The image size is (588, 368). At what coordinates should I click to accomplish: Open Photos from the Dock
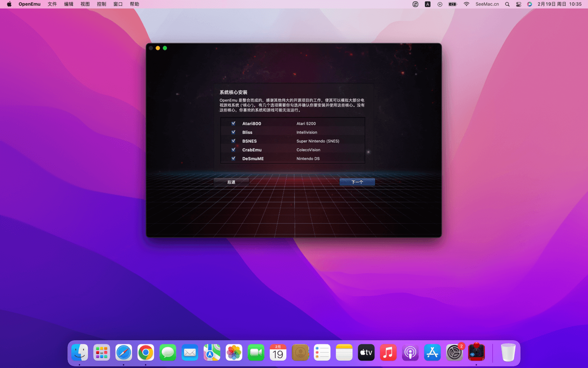[x=234, y=352]
